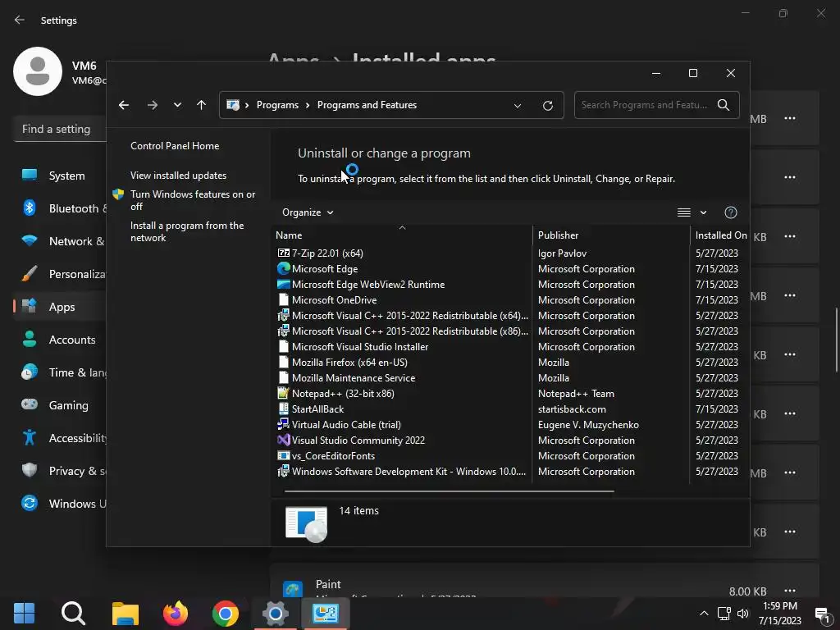Image resolution: width=840 pixels, height=630 pixels.
Task: Select vs_CoreEditorFonts entry
Action: (x=333, y=455)
